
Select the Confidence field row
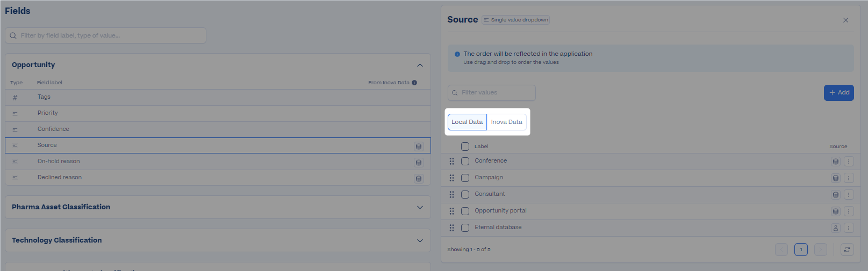tap(218, 130)
